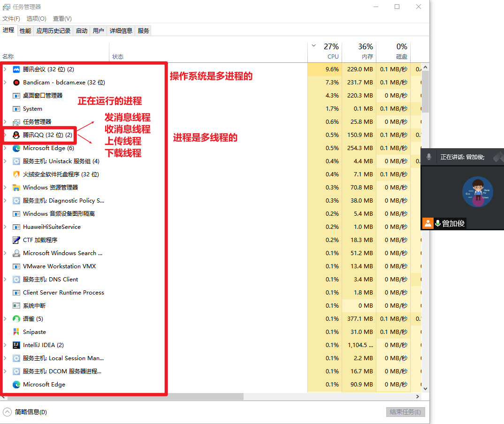Screen dimensions: 504x424
Task: Switch to the 启动 tab
Action: tap(82, 31)
